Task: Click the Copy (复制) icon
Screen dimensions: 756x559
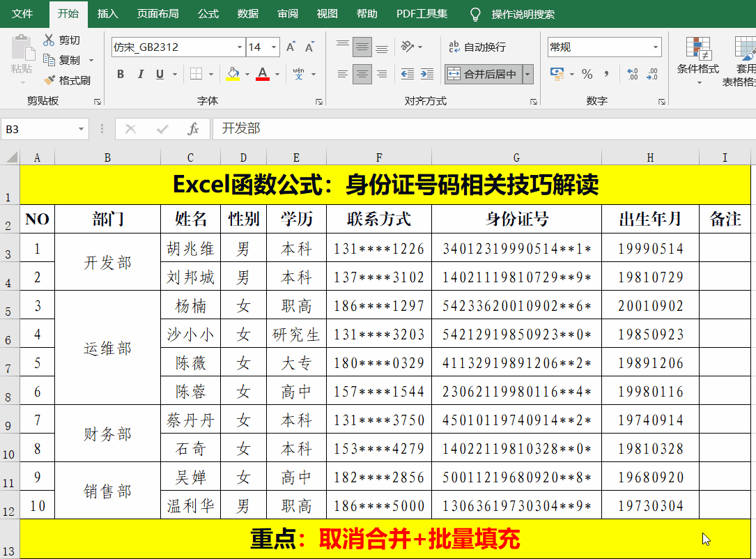Action: 49,59
